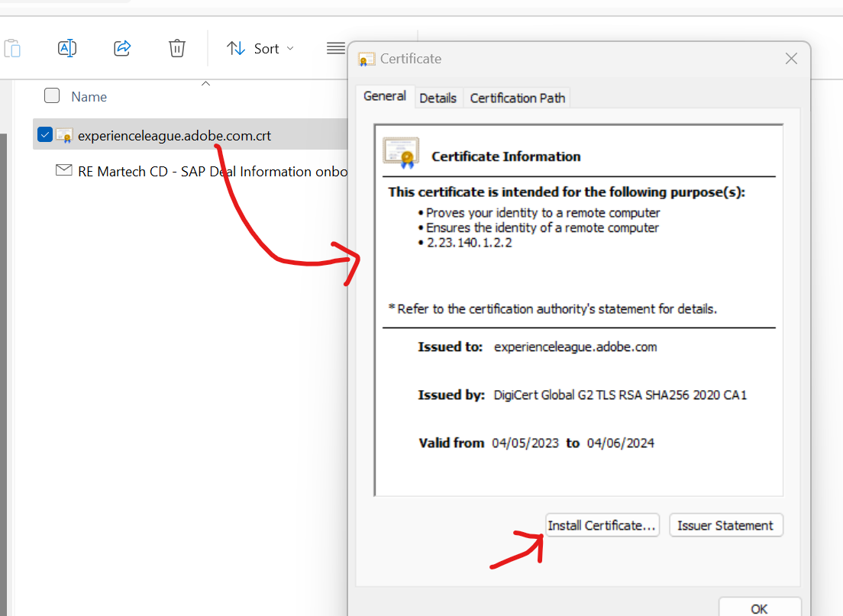Check the Name column select-all checkbox
The height and width of the screenshot is (616, 843).
[x=51, y=95]
